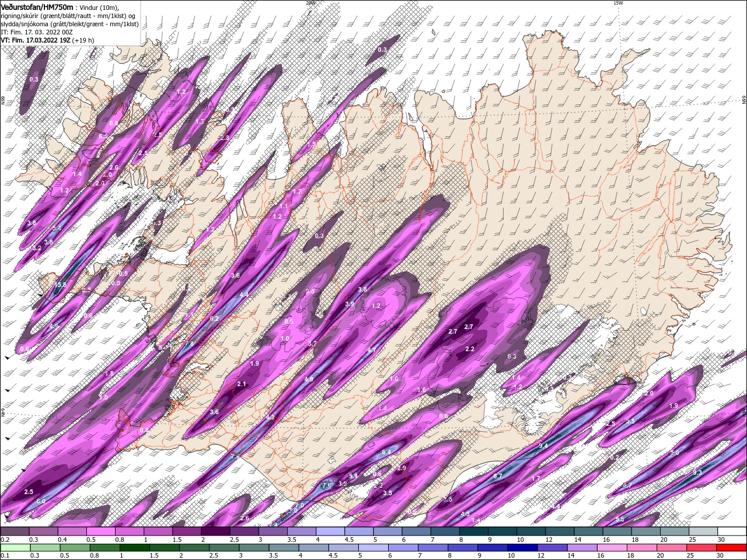
Task: Click the 'slydda/snjókoma' legend description line
Action: click(69, 24)
